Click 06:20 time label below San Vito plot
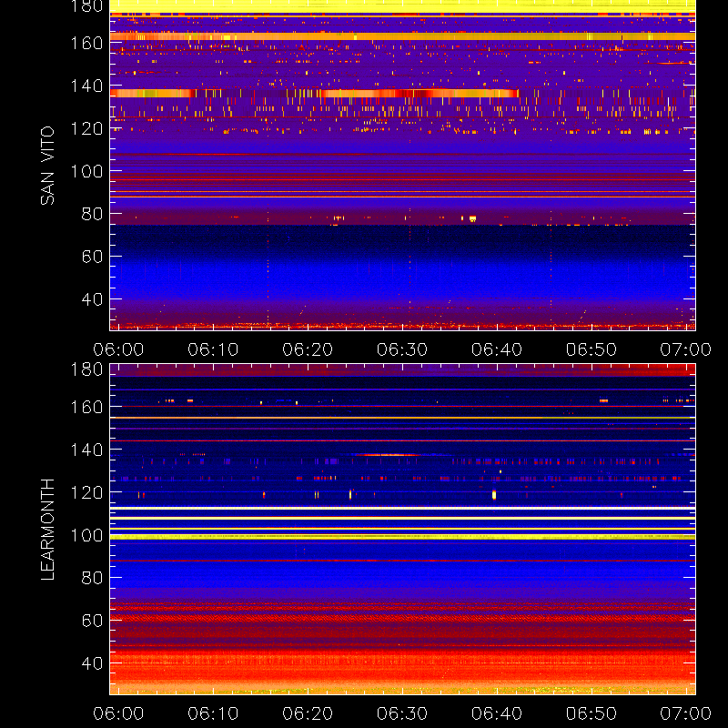 pyautogui.click(x=308, y=349)
